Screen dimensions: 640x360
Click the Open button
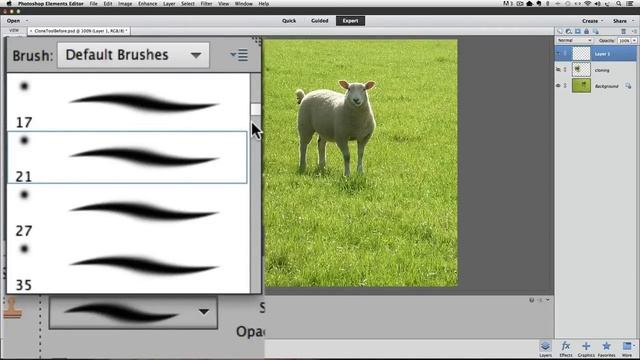click(13, 20)
